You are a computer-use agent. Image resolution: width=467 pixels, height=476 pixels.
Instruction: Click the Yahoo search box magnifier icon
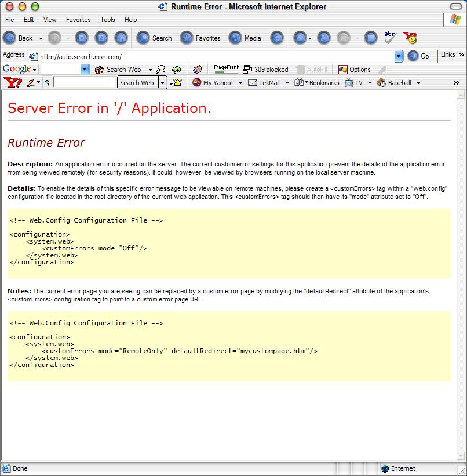48,82
